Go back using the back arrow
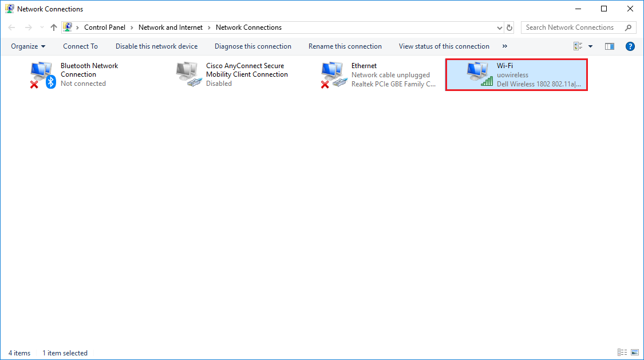The height and width of the screenshot is (360, 644). [x=11, y=27]
